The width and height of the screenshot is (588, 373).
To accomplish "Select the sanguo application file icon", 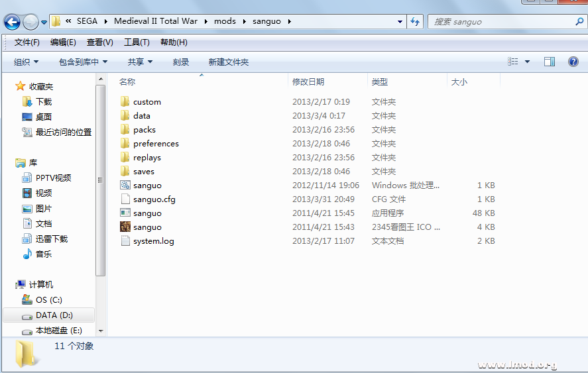I will (x=125, y=213).
